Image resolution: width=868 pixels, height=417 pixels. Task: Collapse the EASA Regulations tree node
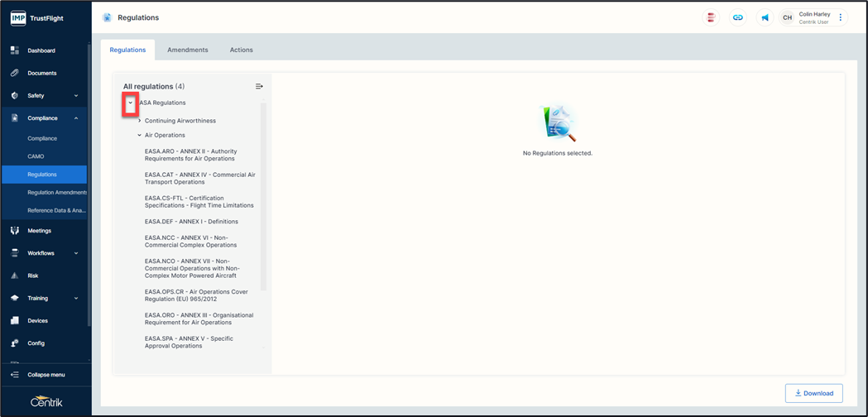coord(130,103)
